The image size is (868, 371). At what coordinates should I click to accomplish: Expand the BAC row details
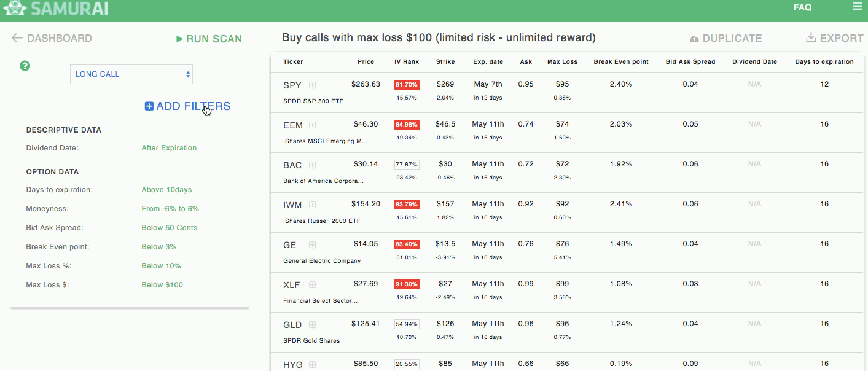tap(313, 165)
